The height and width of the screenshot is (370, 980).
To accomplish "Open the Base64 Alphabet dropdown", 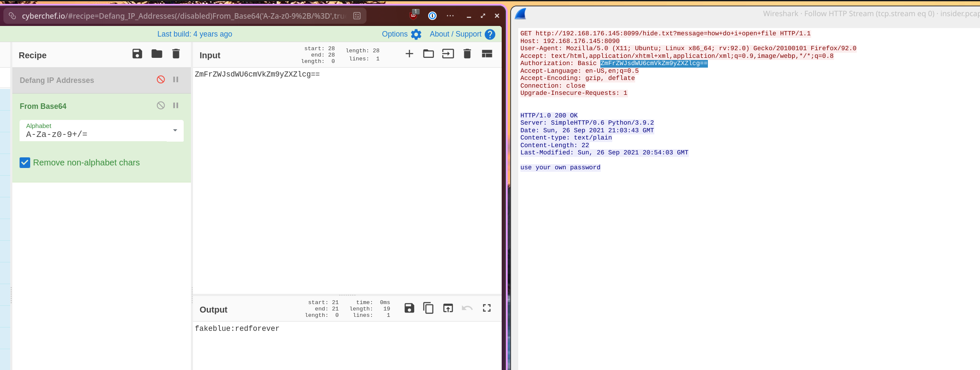I will [x=175, y=131].
